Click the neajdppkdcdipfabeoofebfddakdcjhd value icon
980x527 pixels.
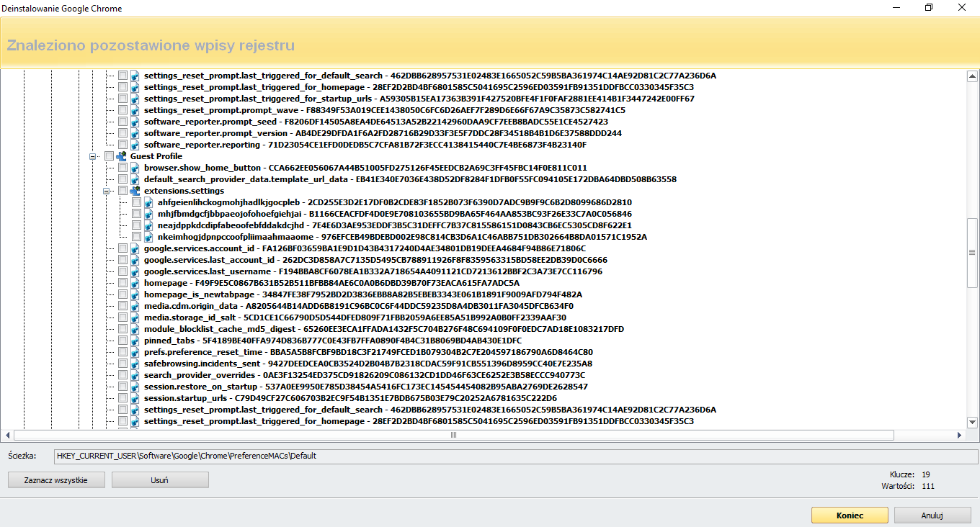point(148,225)
